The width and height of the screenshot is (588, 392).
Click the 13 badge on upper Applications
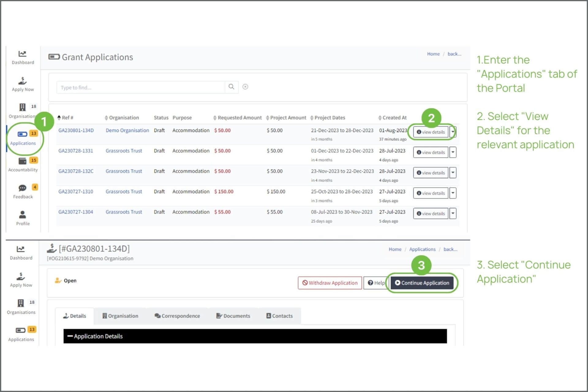pos(34,133)
